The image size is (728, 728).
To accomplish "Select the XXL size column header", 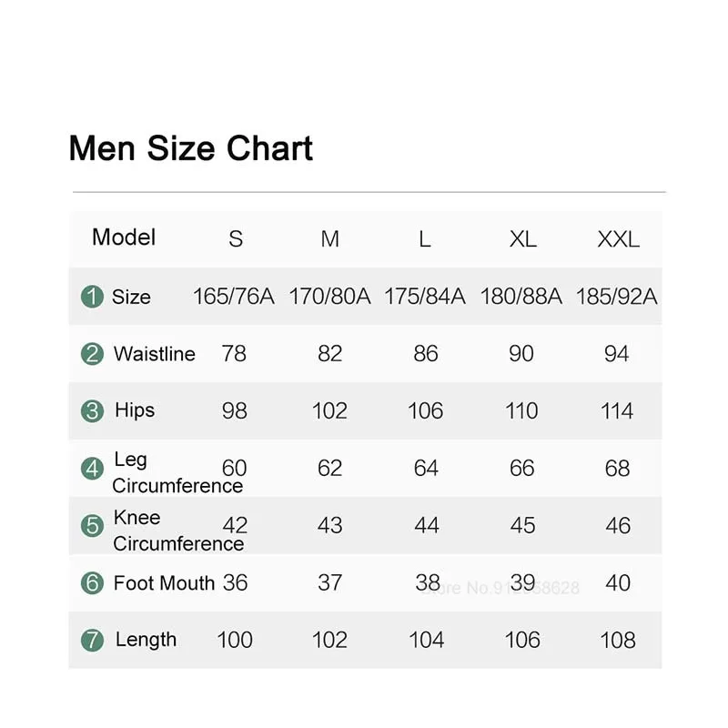I will 618,239.
